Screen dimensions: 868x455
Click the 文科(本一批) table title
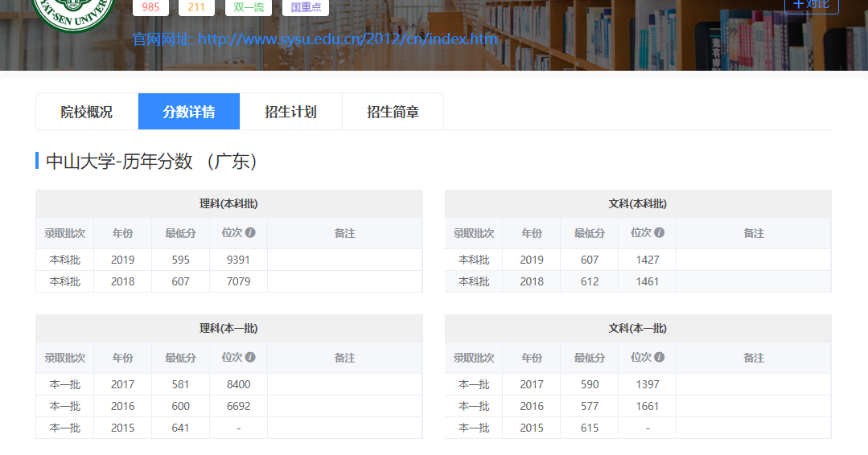tap(638, 329)
